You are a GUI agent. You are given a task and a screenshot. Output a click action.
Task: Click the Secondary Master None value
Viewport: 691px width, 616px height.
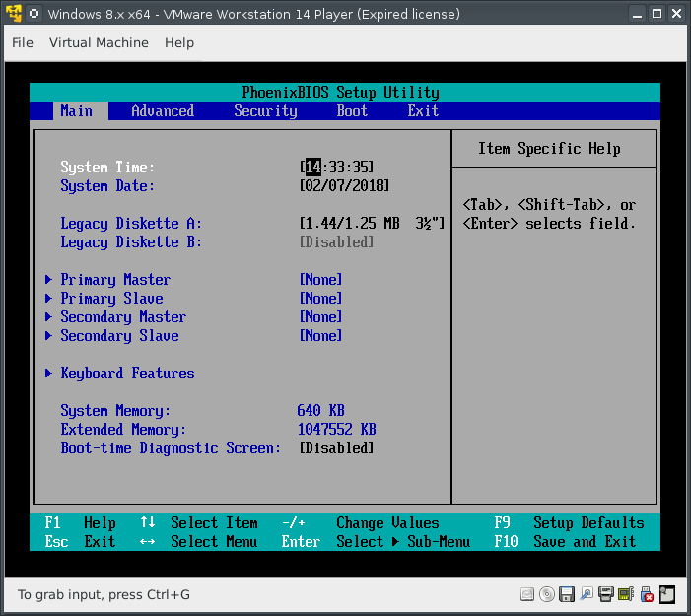pos(320,317)
